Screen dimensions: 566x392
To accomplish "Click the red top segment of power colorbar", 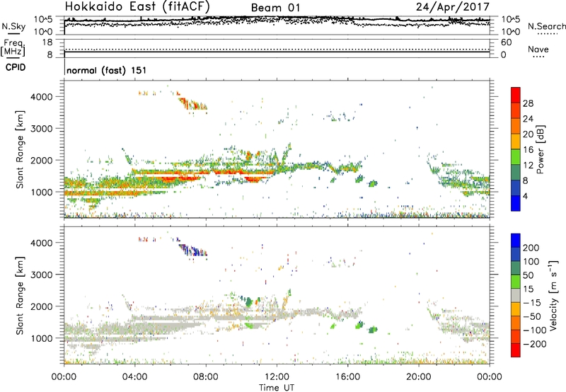I will pos(516,96).
